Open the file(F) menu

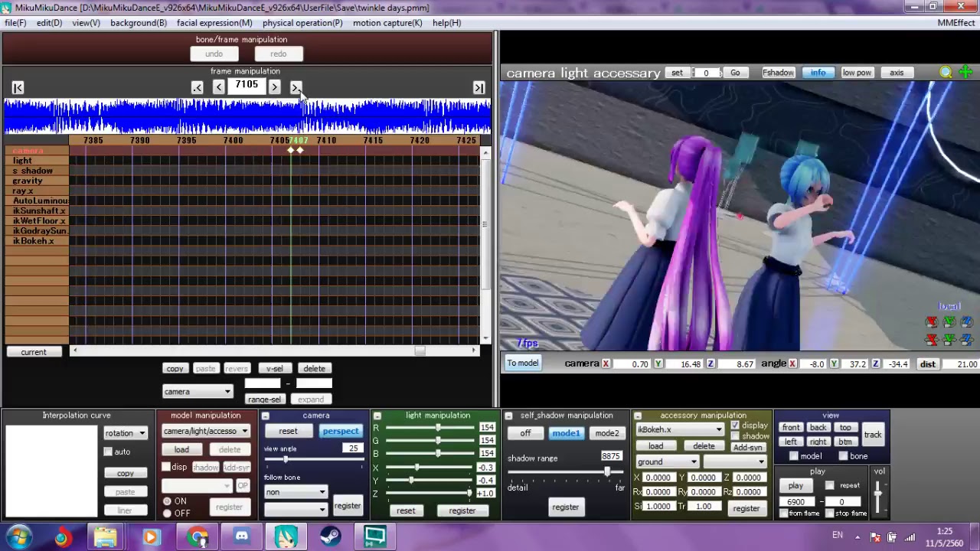(x=15, y=23)
